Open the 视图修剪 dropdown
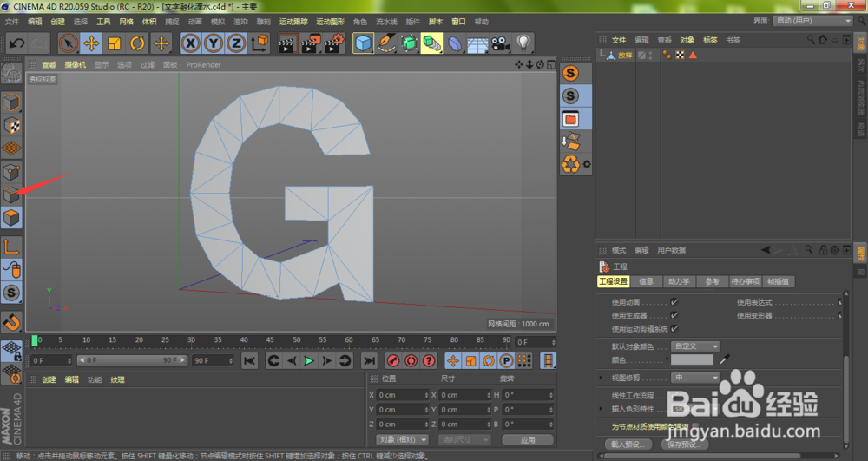This screenshot has width=868, height=461. point(696,378)
